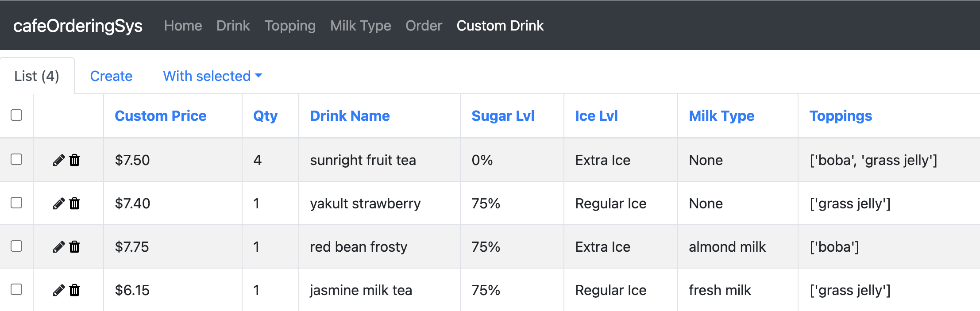Image resolution: width=980 pixels, height=311 pixels.
Task: Check the sunright fruit tea row checkbox
Action: (16, 159)
